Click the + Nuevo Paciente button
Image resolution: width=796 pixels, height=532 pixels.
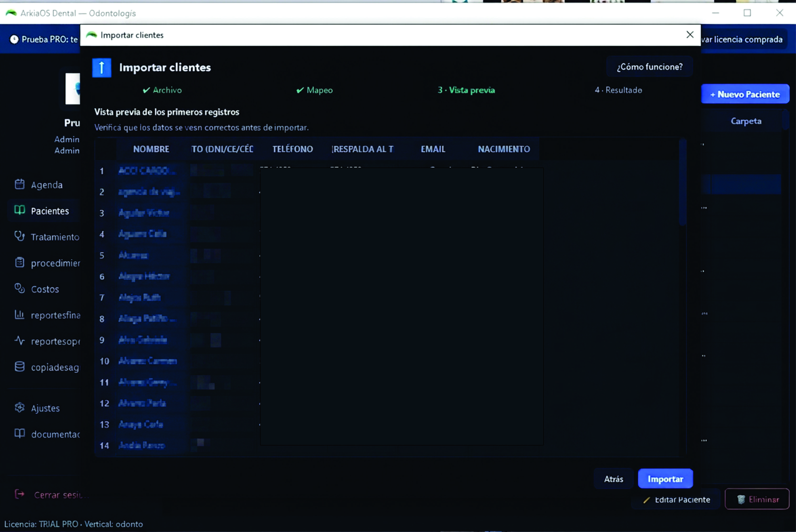point(745,94)
